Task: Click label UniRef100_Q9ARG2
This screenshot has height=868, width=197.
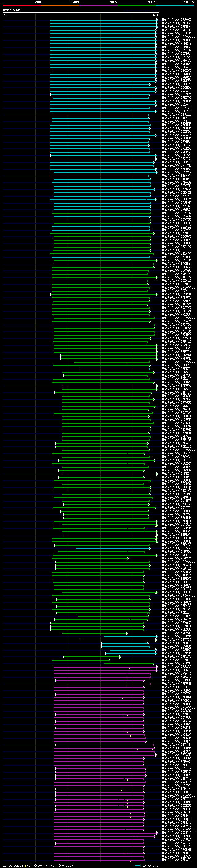Action: pyautogui.click(x=177, y=152)
